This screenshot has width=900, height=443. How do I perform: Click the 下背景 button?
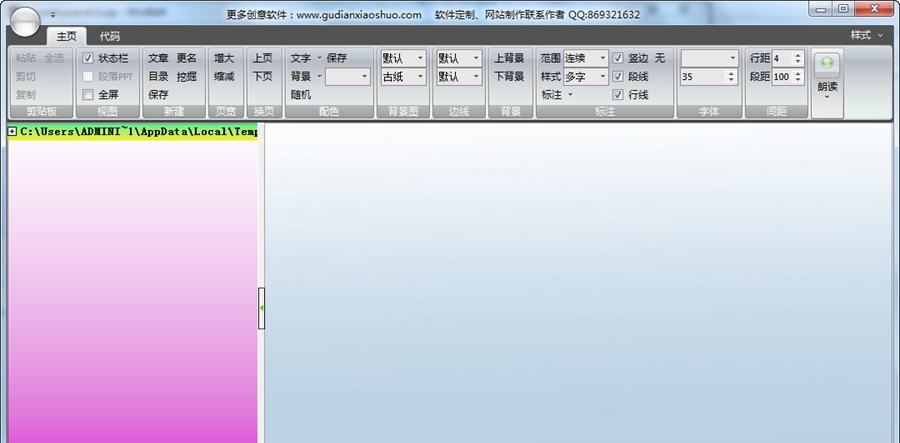point(510,76)
